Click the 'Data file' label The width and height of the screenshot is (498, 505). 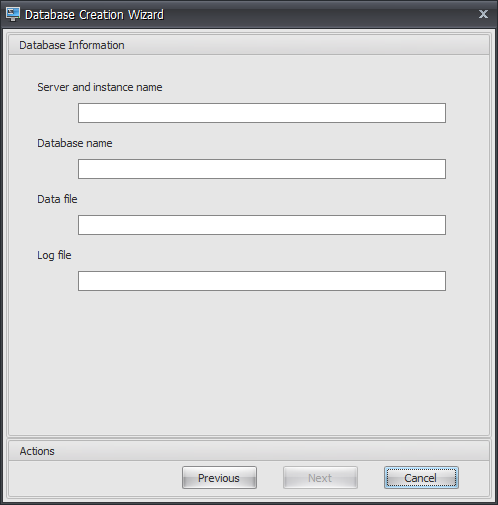pos(57,199)
